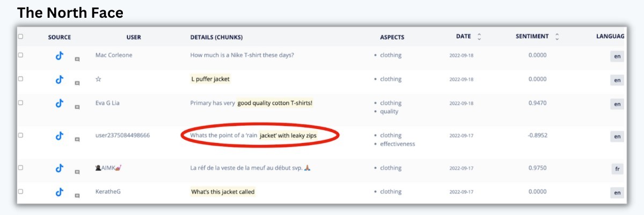This screenshot has height=215, width=644.
Task: Click the LANGUAG column header
Action: point(610,37)
